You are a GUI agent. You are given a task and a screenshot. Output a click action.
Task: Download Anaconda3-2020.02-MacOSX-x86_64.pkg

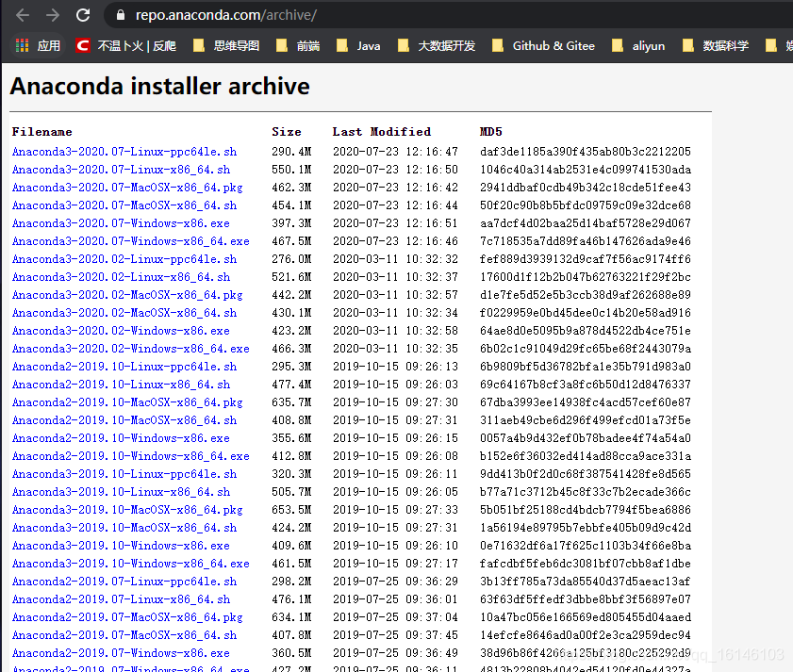127,295
